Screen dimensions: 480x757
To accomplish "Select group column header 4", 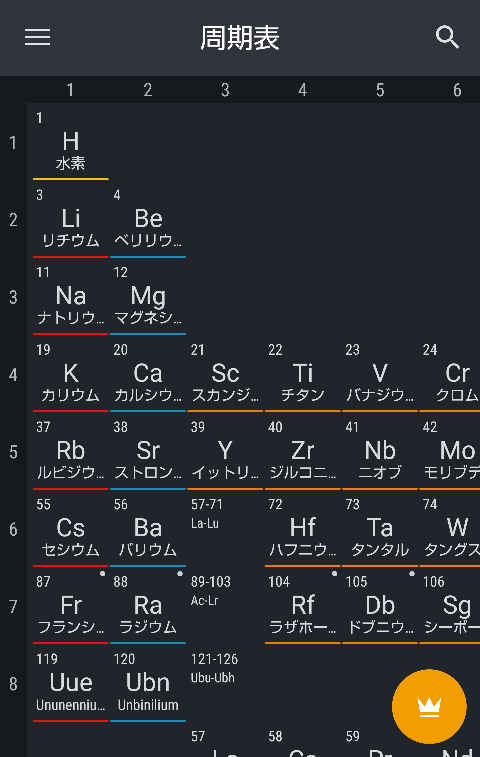I will pyautogui.click(x=303, y=90).
